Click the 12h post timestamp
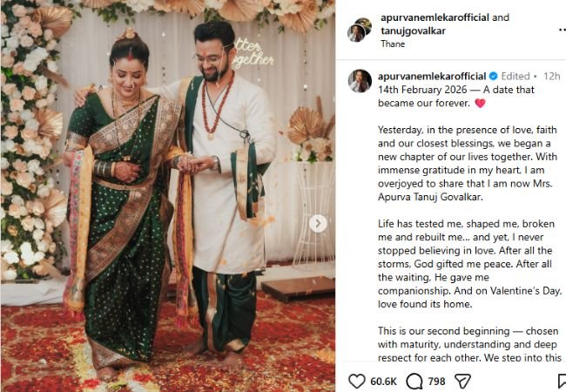The width and height of the screenshot is (566, 392). point(551,76)
